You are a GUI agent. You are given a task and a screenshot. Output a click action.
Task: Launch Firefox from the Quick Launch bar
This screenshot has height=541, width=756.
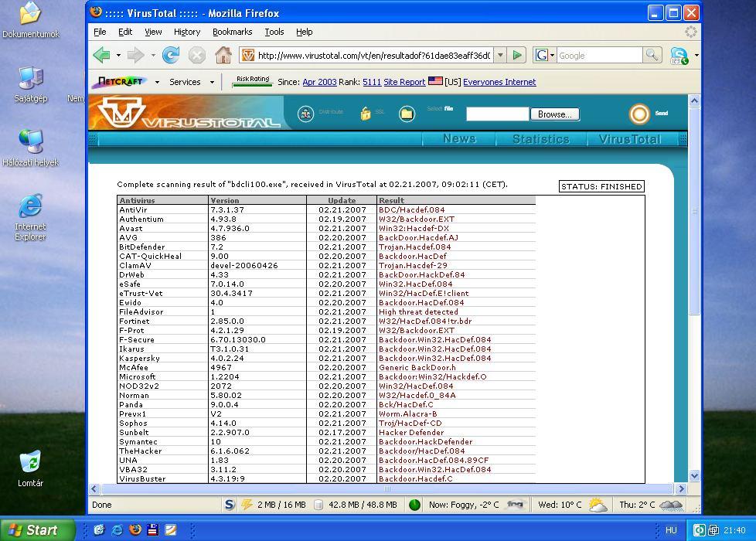pos(135,530)
